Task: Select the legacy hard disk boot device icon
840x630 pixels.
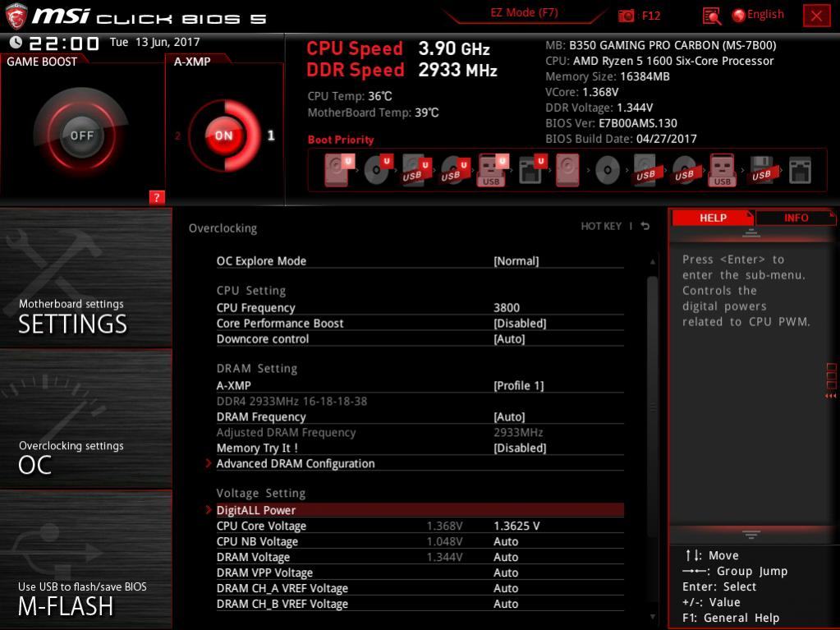Action: coord(567,170)
